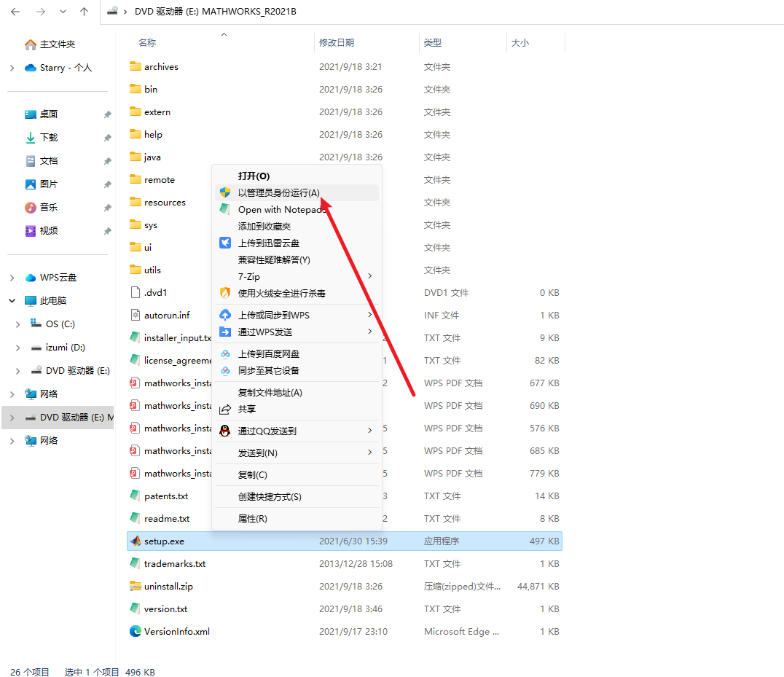Select the patents.txt file
The height and width of the screenshot is (677, 784).
pos(166,496)
